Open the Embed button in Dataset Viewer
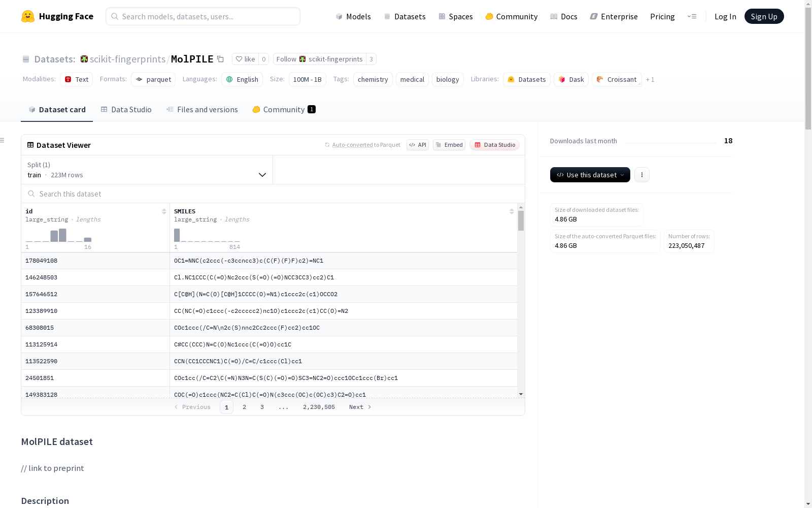 point(449,145)
